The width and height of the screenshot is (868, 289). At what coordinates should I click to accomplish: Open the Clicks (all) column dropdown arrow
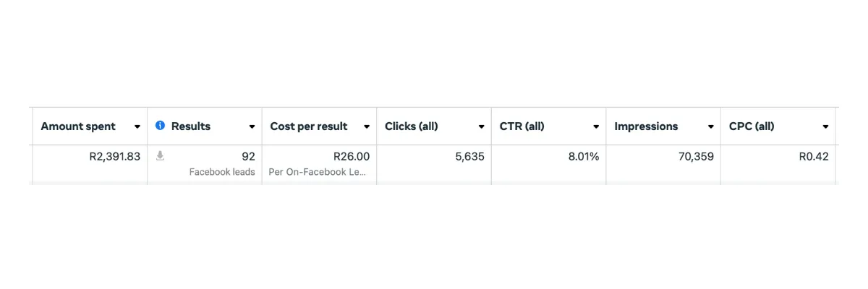pos(481,126)
